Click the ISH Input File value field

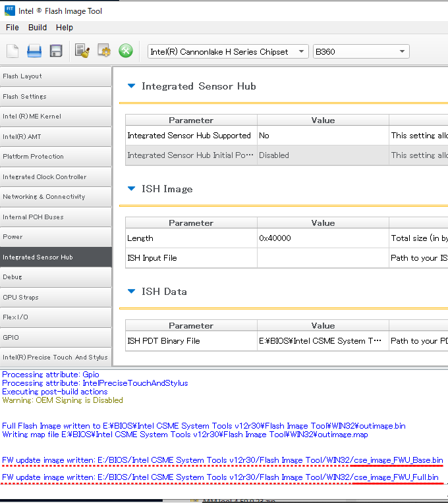point(322,258)
